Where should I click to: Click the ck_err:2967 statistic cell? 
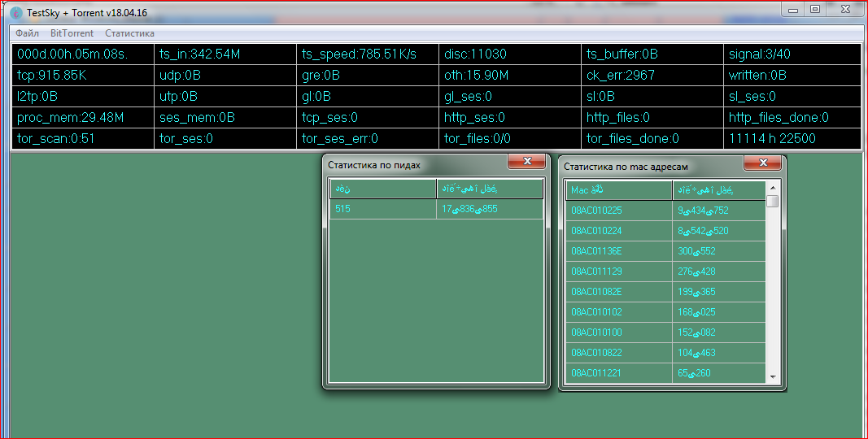(x=652, y=76)
